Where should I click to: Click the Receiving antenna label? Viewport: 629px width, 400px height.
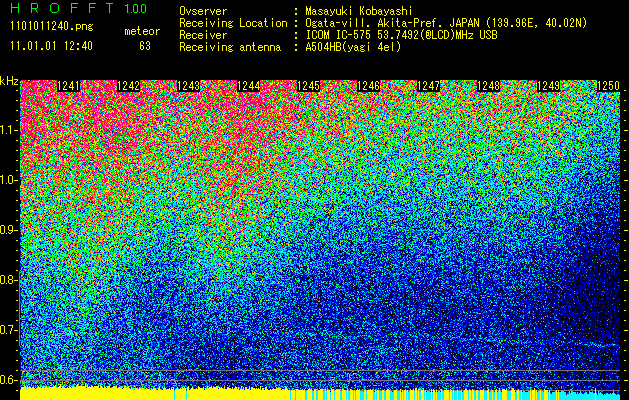(230, 47)
